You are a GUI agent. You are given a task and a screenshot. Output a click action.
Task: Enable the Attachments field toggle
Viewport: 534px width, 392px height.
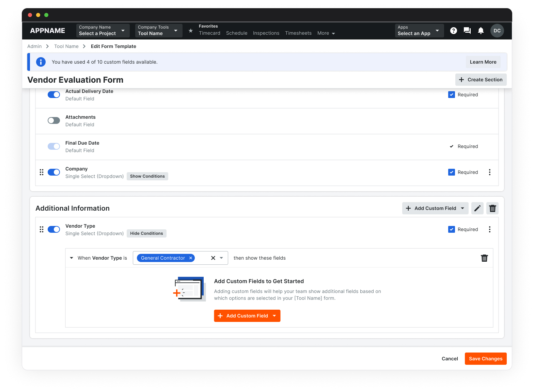[54, 120]
